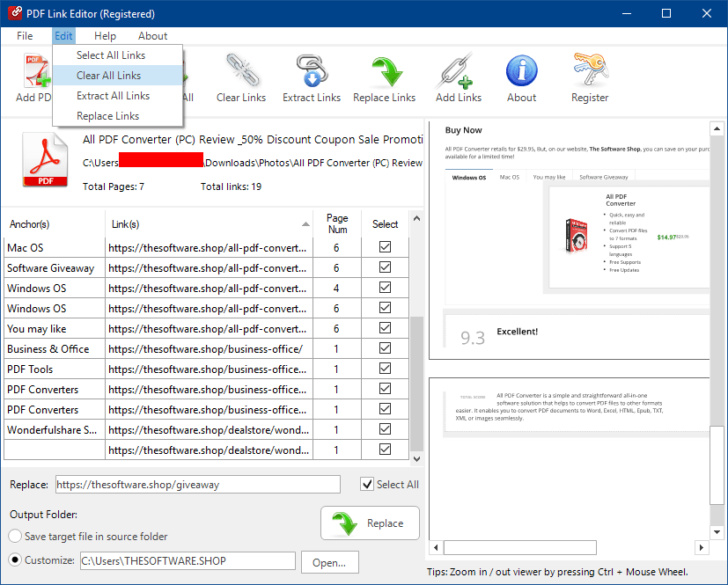Uncheck the Software Giveaway row checkbox
The height and width of the screenshot is (585, 728).
pos(385,268)
